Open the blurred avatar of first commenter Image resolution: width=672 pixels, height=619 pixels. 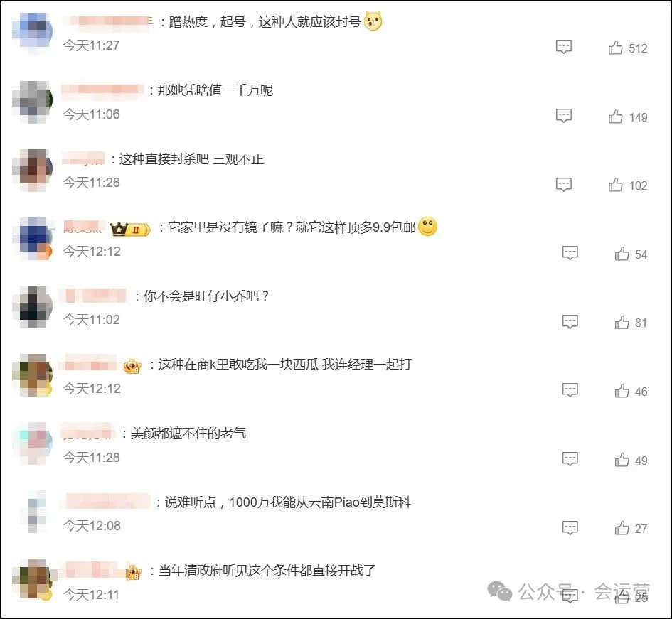click(33, 33)
